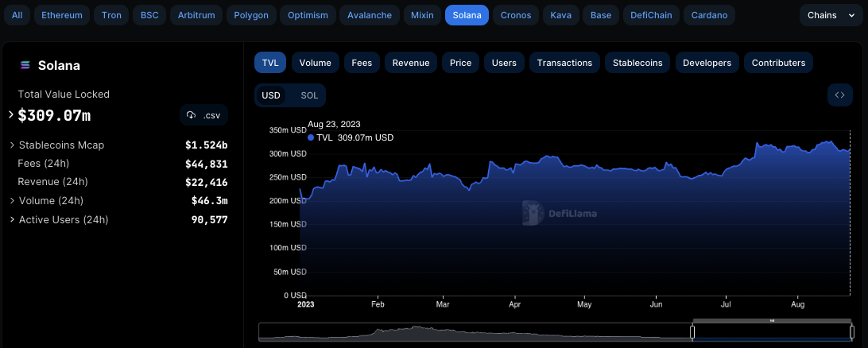Toggle the Revenue chart metric

[411, 63]
